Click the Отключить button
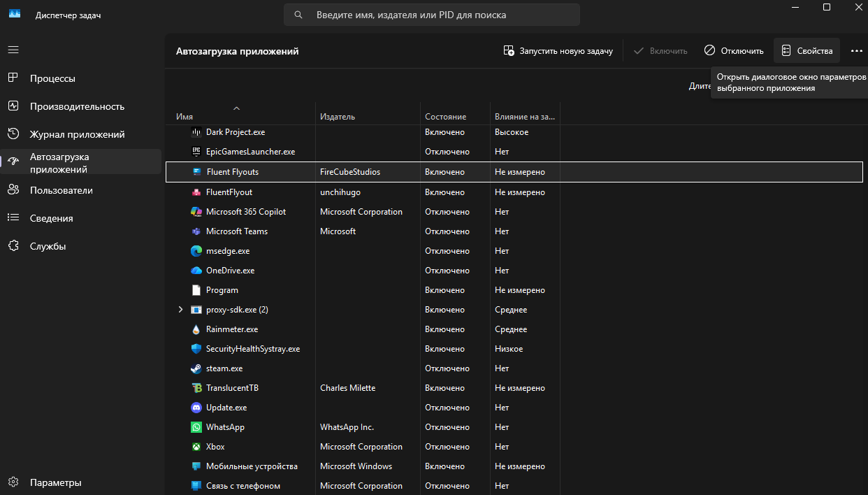Screen dimensions: 868x495 (x=734, y=51)
